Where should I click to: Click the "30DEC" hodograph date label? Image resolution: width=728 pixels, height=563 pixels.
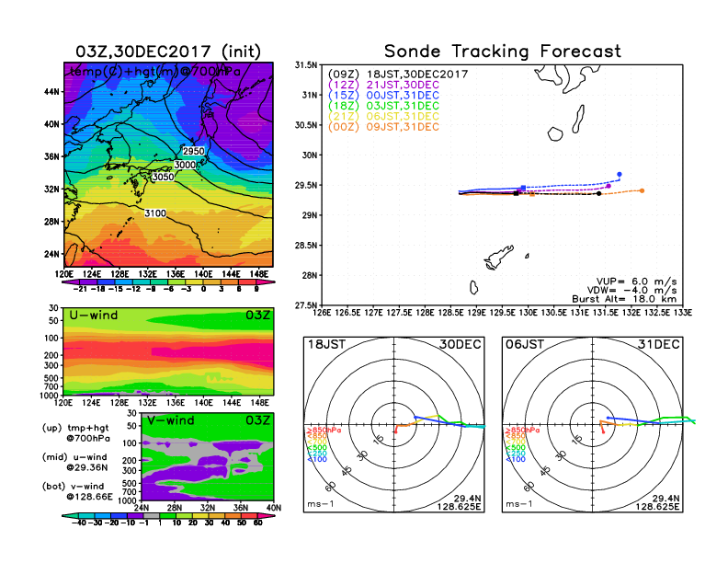click(461, 345)
